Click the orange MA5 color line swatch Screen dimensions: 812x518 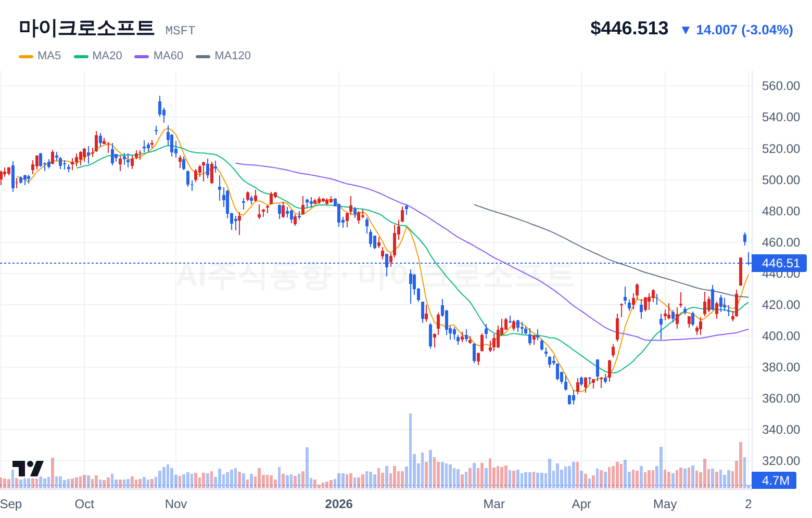click(26, 56)
